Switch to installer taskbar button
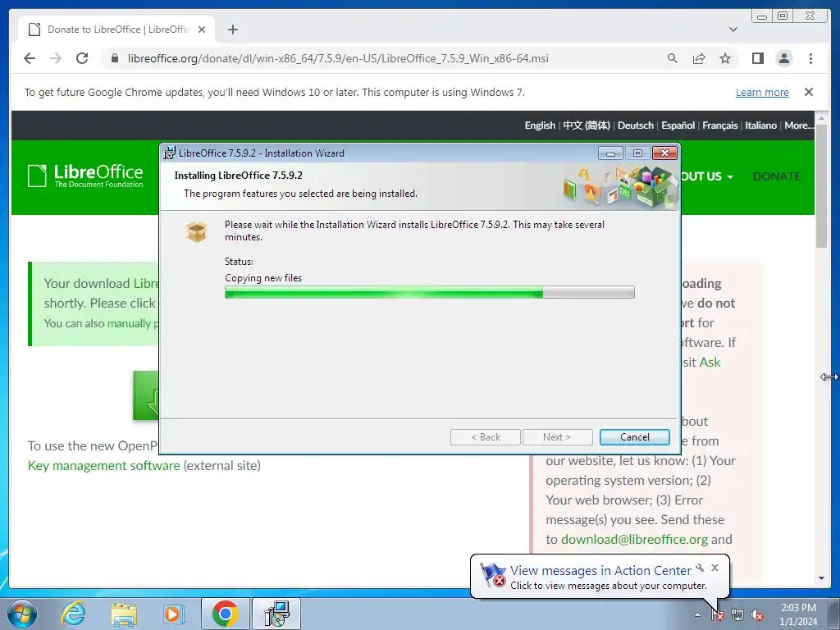Screen dimensions: 840x630 [x=276, y=614]
